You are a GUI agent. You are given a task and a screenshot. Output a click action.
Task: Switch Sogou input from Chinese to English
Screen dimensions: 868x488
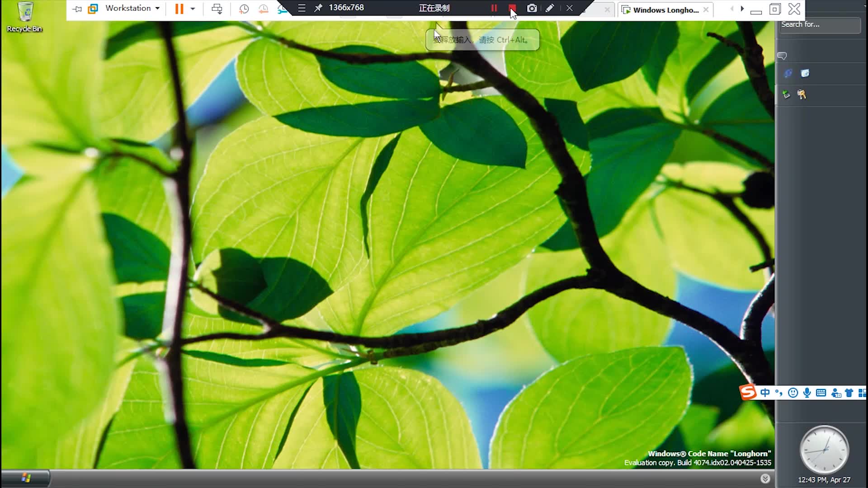point(765,393)
